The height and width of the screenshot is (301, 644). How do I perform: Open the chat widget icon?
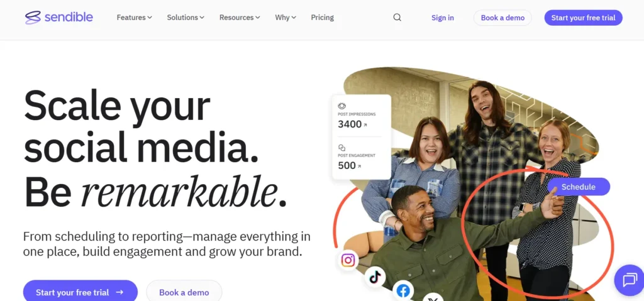click(629, 280)
